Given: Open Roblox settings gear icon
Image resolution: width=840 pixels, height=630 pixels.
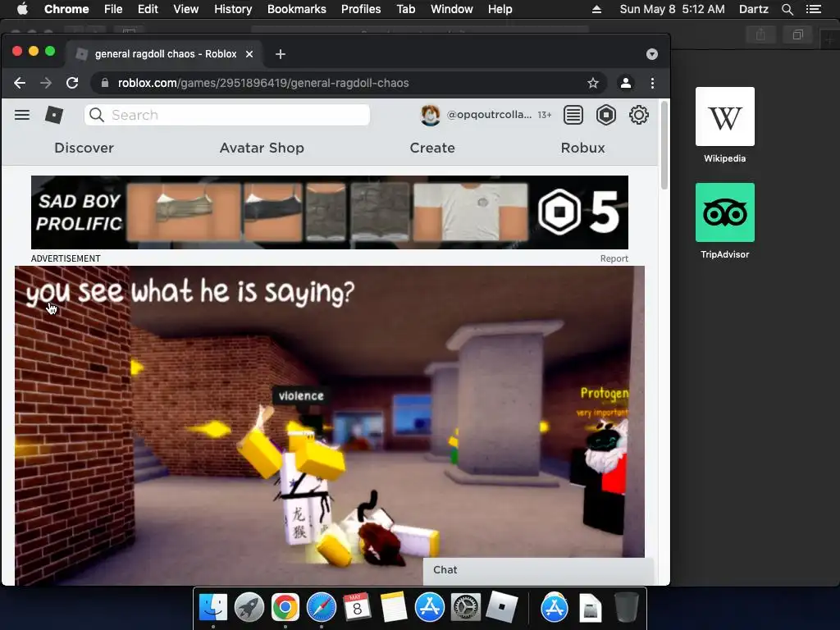Looking at the screenshot, I should [638, 115].
